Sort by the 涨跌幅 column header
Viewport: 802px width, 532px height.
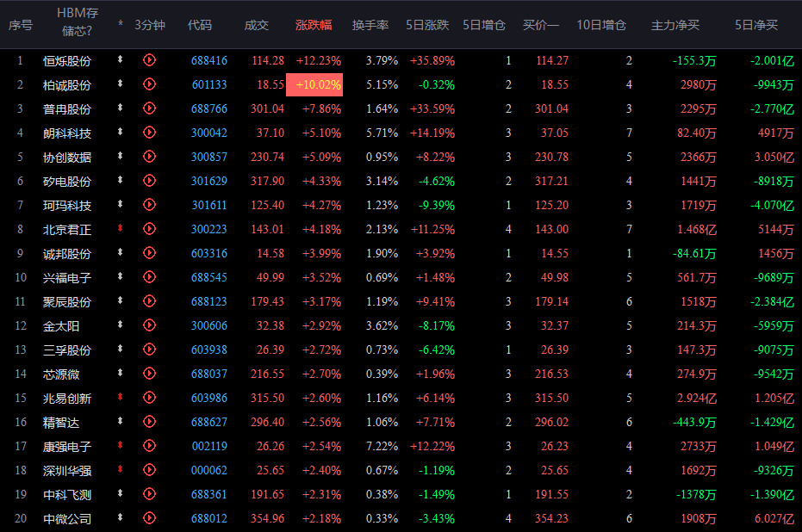pos(314,25)
